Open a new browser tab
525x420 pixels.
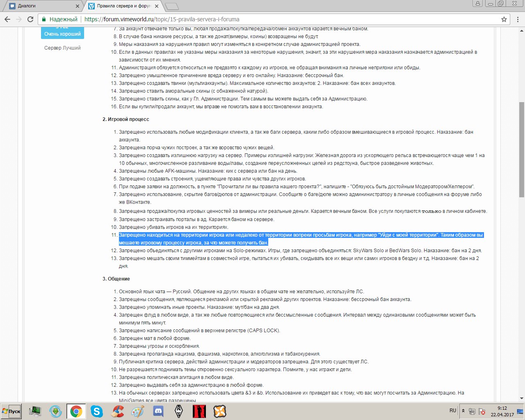(171, 6)
